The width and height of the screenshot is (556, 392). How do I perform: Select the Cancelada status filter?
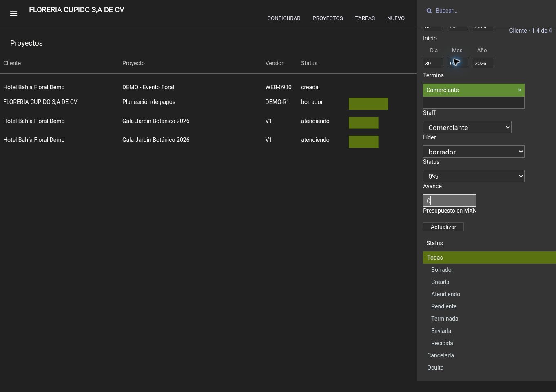click(x=441, y=355)
